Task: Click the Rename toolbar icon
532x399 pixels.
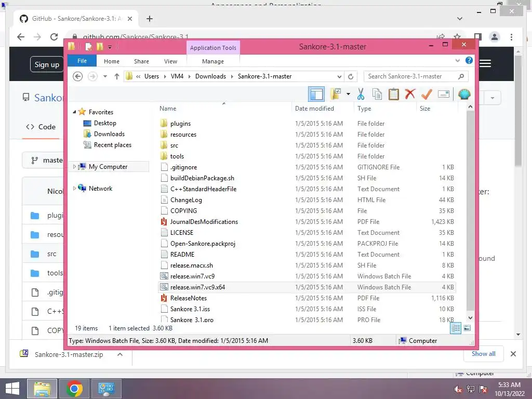Action: click(444, 94)
